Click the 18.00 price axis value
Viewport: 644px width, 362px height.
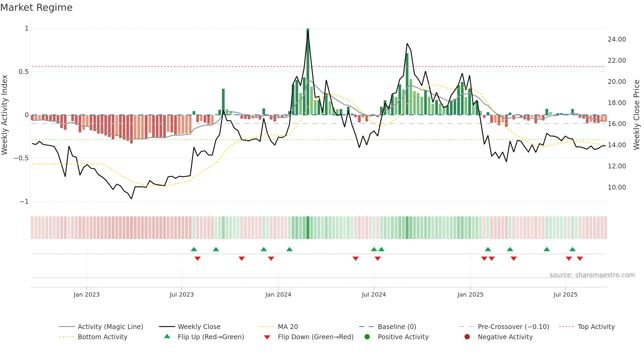click(617, 103)
